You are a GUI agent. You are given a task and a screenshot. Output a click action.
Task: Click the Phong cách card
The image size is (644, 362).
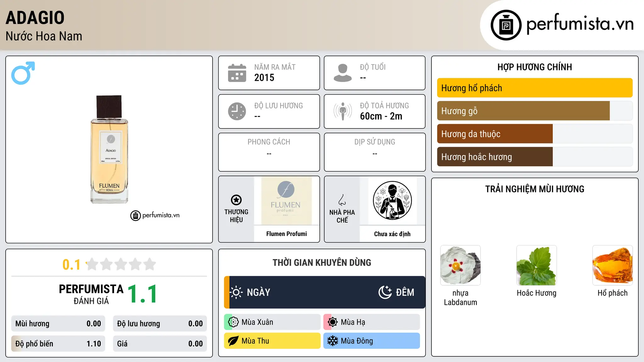(x=269, y=152)
